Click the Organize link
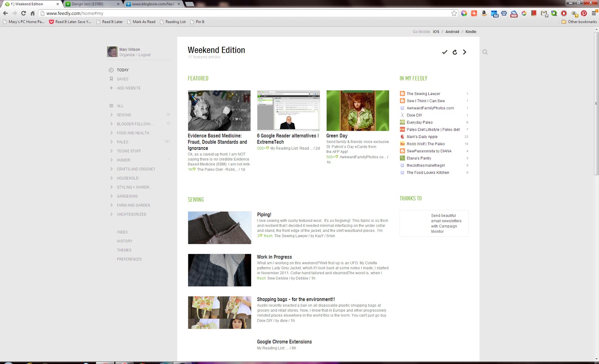This screenshot has height=364, width=599. point(127,55)
